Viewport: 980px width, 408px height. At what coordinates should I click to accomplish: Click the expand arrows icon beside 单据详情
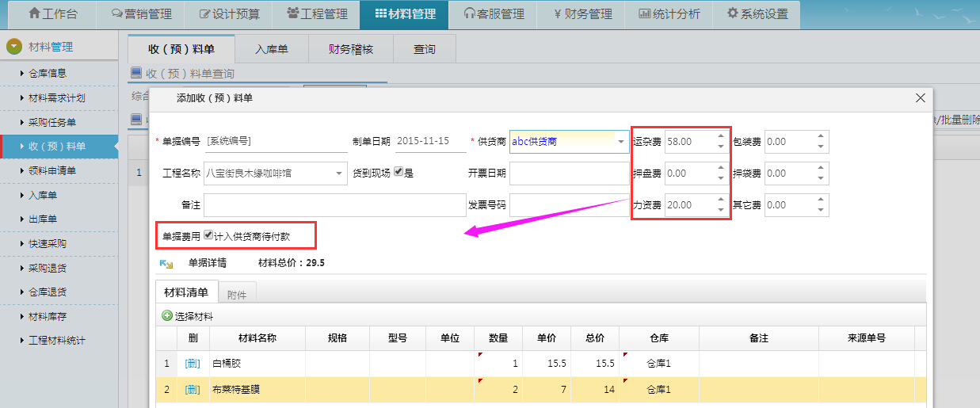166,263
